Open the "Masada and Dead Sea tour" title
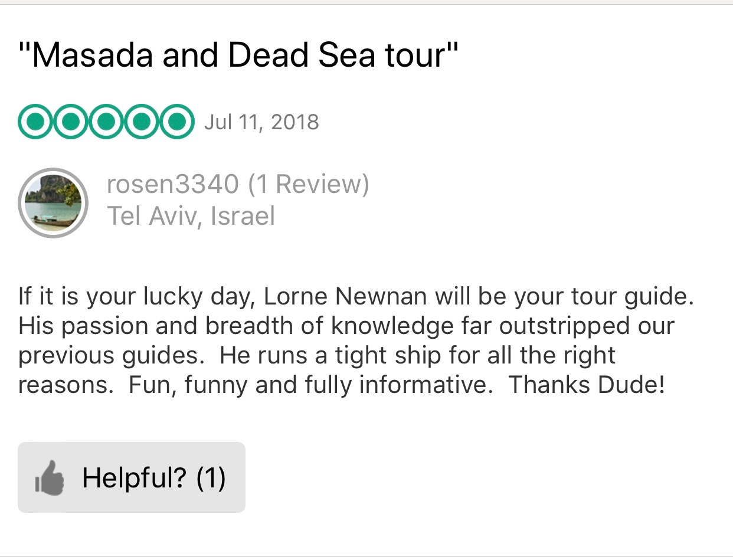Image resolution: width=733 pixels, height=560 pixels. 238,56
